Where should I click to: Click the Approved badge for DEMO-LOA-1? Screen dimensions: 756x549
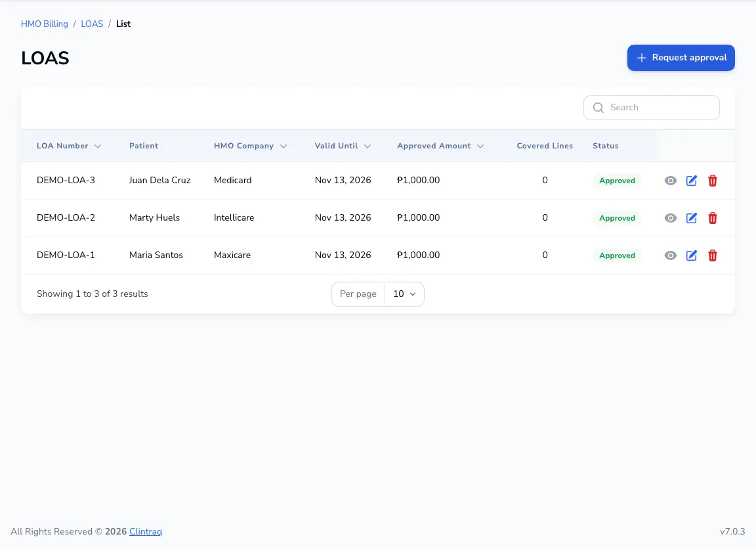617,255
